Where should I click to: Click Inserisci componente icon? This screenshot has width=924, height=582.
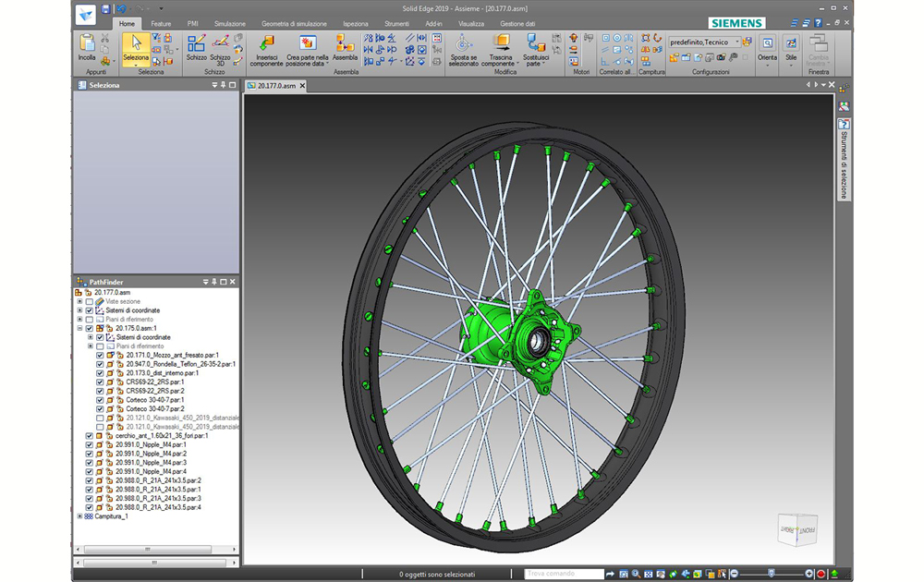coord(266,43)
